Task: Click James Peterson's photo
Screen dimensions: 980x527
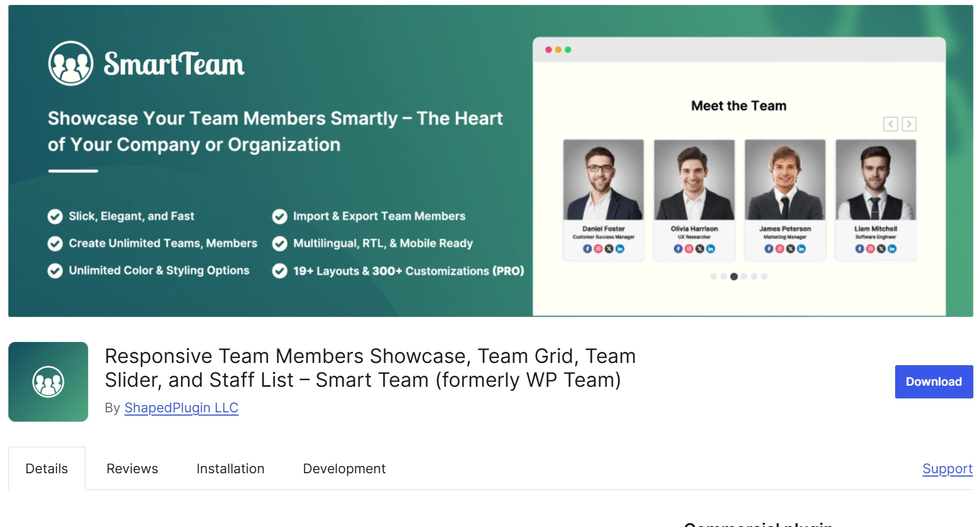Action: point(785,180)
